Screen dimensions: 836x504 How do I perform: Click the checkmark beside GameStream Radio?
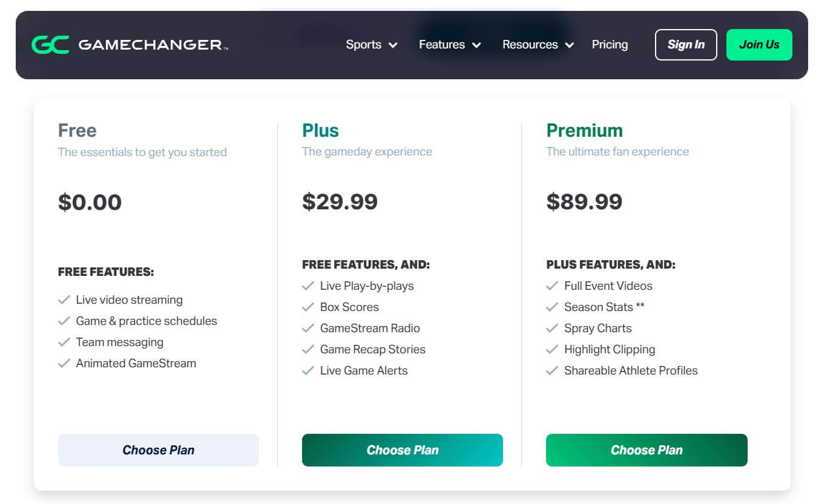[x=308, y=328]
